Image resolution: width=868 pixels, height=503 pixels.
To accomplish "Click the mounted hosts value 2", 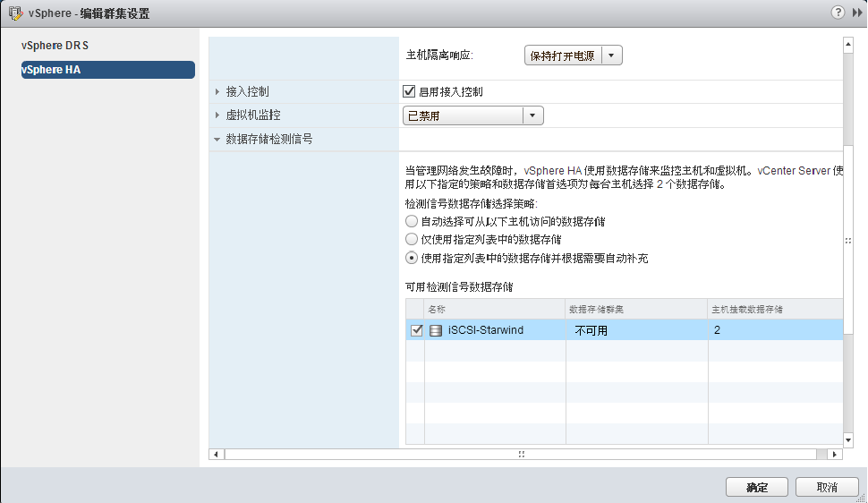I will click(717, 330).
